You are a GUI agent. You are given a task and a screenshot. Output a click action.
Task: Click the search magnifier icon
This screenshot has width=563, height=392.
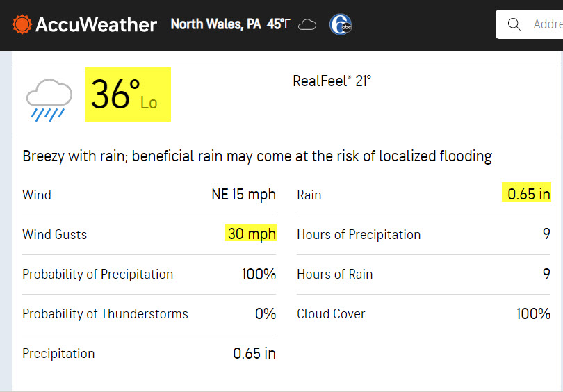pyautogui.click(x=514, y=24)
